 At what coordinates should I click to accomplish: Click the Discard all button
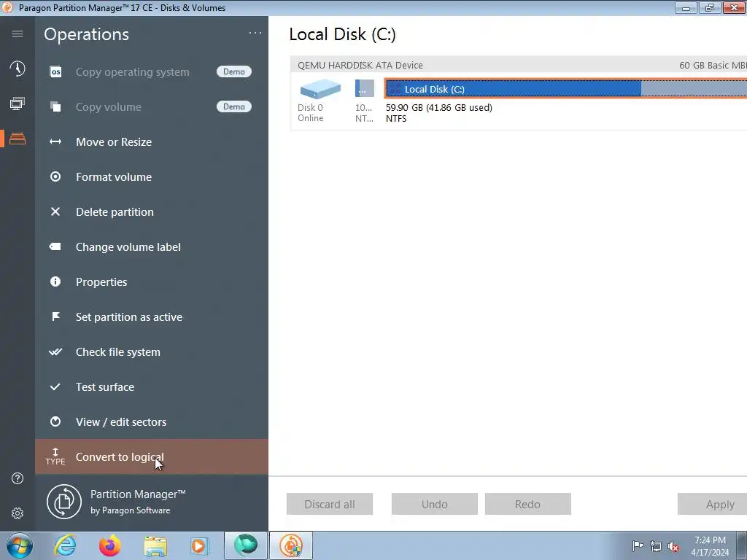pyautogui.click(x=330, y=504)
